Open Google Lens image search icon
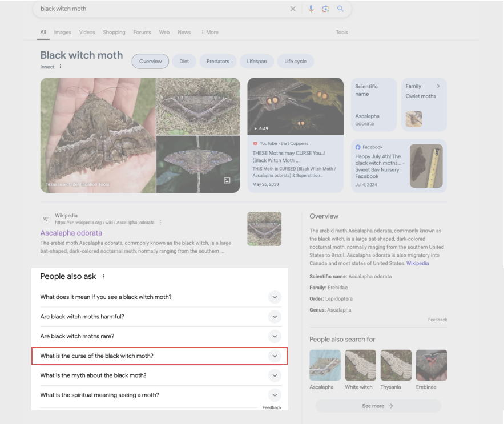The height and width of the screenshot is (424, 504). coord(325,9)
